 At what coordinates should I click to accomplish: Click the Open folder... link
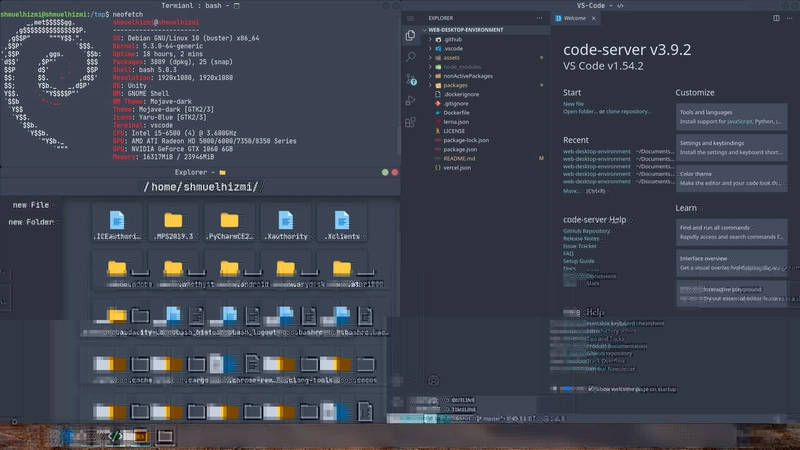[580, 112]
